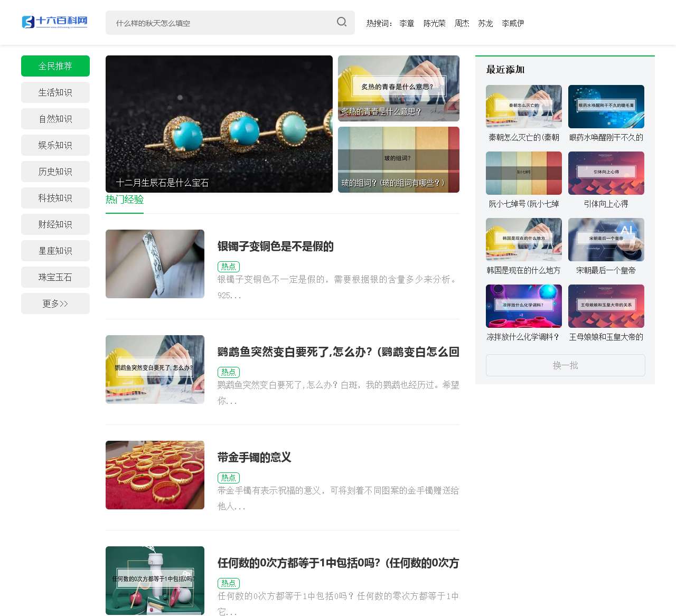This screenshot has height=616, width=676.
Task: Click the 热点 tag on 带金手镯的意义
Action: click(228, 477)
